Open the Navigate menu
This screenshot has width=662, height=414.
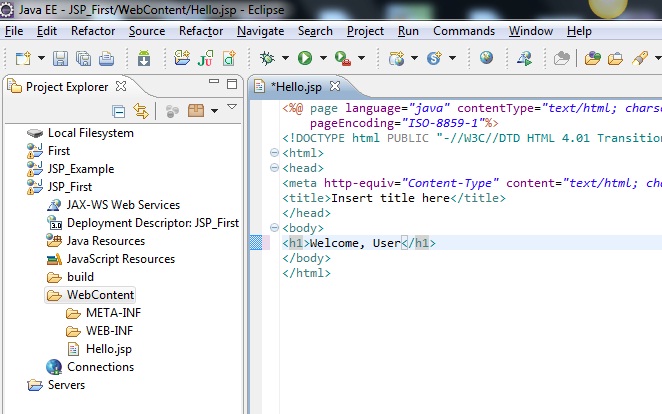[x=260, y=31]
